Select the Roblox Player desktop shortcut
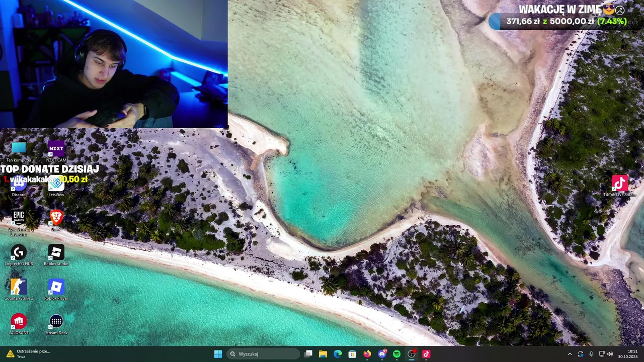644x362 pixels. pos(56,290)
